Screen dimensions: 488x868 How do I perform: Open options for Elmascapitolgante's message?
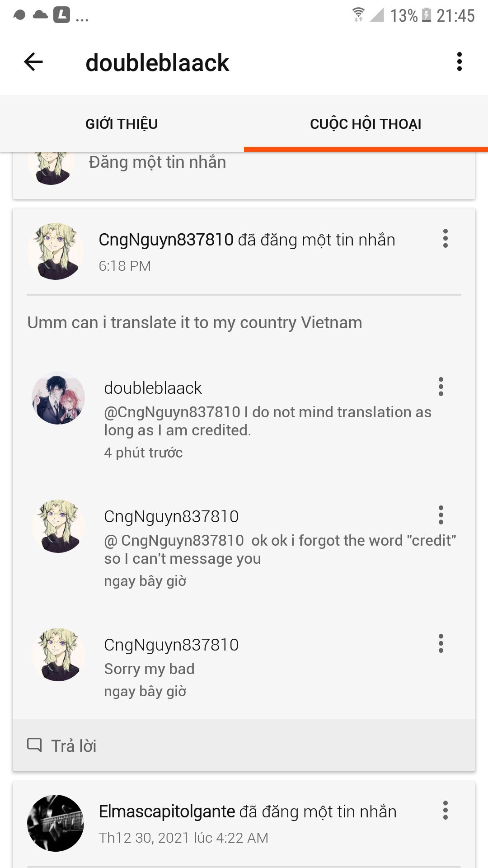(x=446, y=810)
